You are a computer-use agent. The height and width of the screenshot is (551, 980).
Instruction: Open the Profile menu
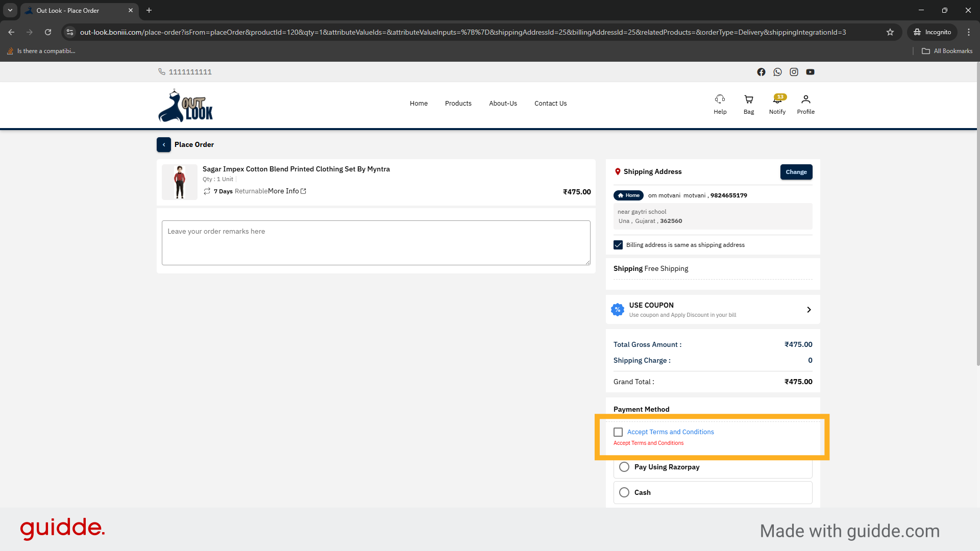point(805,104)
